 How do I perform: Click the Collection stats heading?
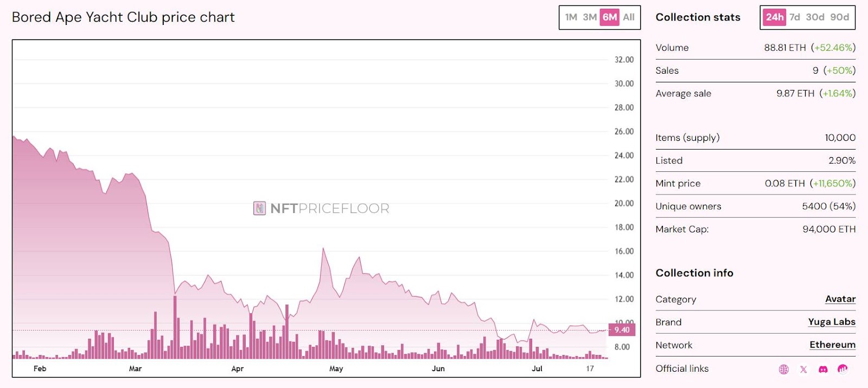click(698, 17)
